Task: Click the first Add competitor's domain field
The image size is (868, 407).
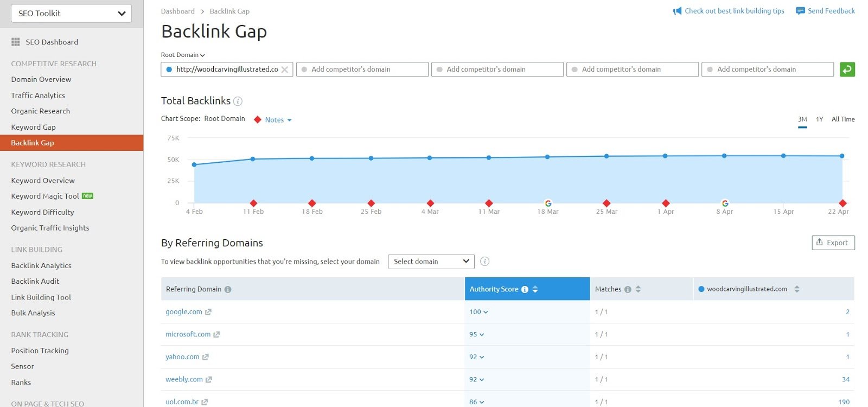Action: coord(362,69)
